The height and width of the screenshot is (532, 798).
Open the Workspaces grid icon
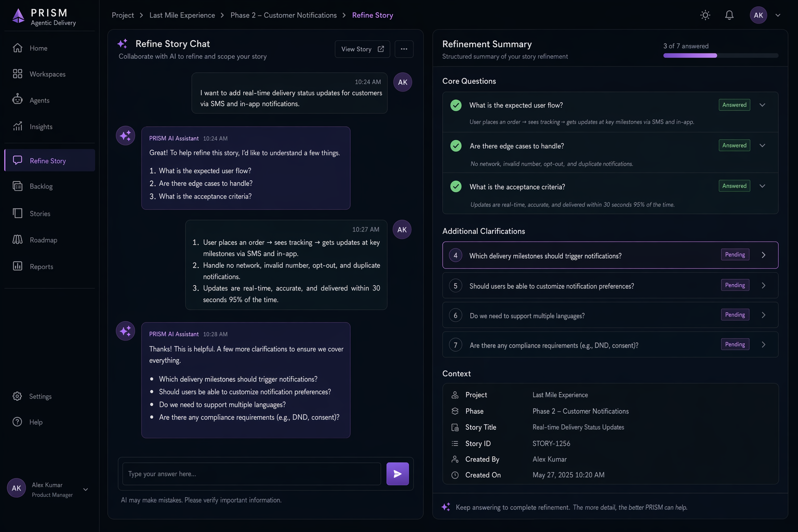18,74
